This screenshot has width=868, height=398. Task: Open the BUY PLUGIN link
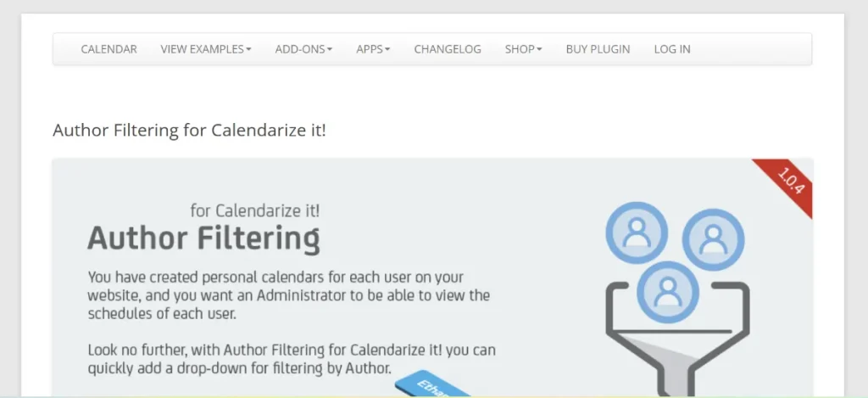tap(598, 49)
